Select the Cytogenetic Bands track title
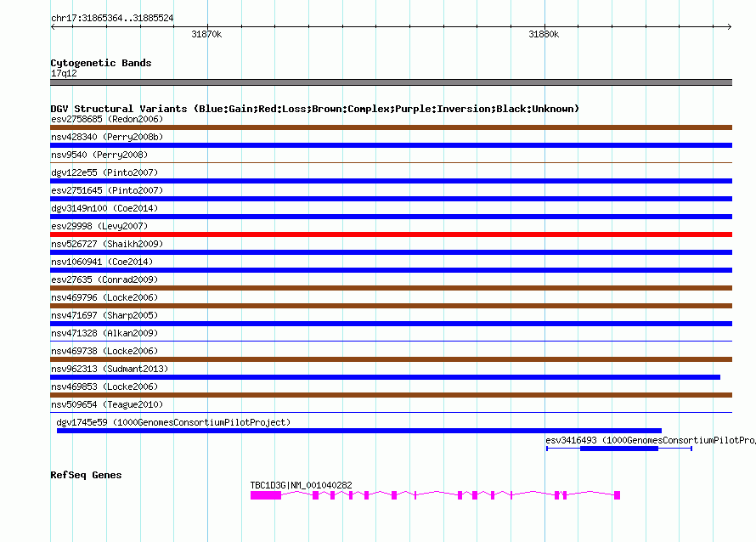The height and width of the screenshot is (542, 756). click(x=101, y=63)
